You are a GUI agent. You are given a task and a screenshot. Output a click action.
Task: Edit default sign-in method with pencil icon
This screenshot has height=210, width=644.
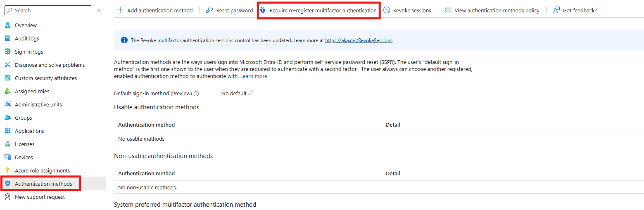pos(251,93)
